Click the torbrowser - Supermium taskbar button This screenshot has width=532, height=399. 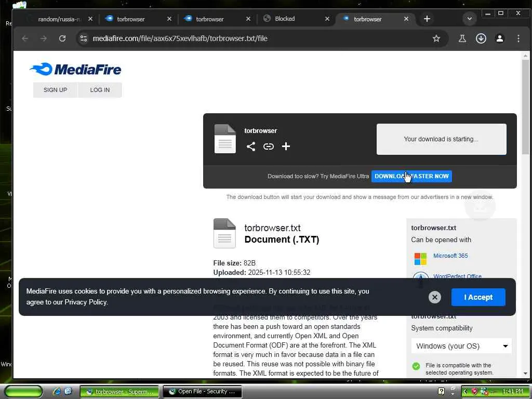(x=119, y=392)
